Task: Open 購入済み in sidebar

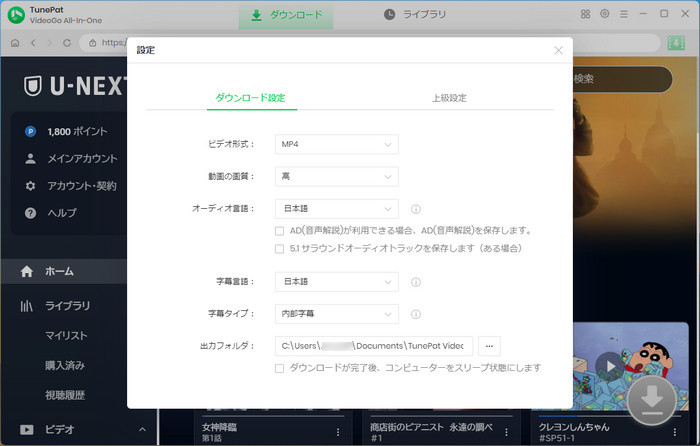Action: (65, 365)
